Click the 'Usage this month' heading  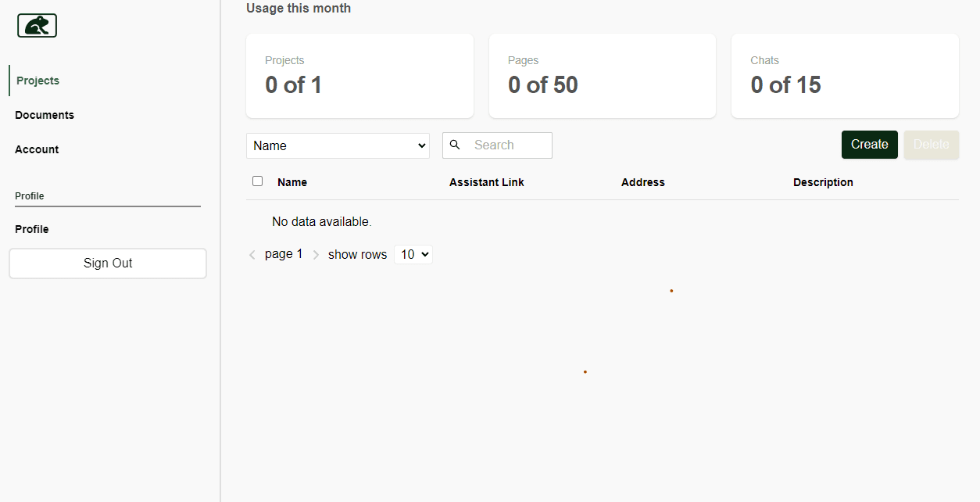pos(299,9)
